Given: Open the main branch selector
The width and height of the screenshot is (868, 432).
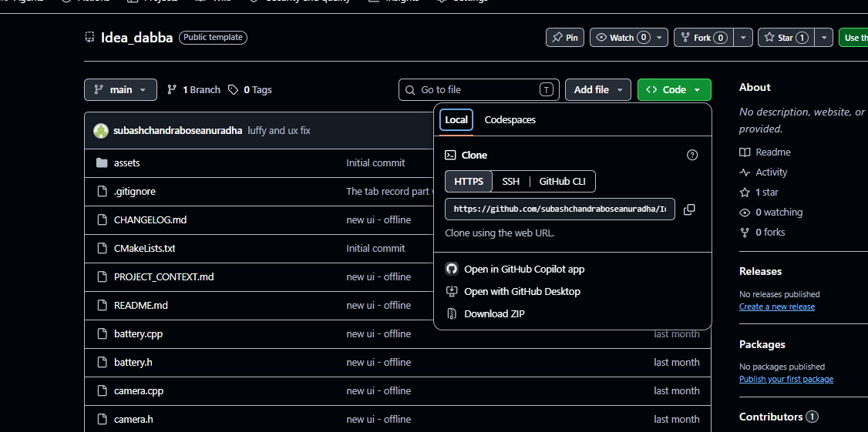Looking at the screenshot, I should [x=120, y=89].
